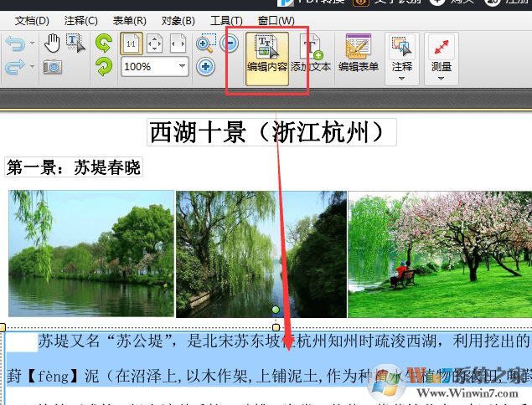Image resolution: width=532 pixels, height=405 pixels.
Task: Rotate view with the upper green arrow
Action: tap(104, 43)
